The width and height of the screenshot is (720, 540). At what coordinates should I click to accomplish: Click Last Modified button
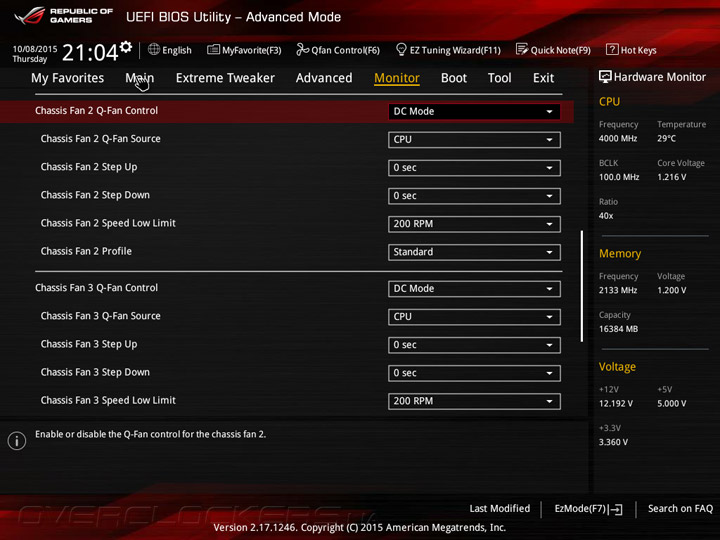click(x=500, y=508)
